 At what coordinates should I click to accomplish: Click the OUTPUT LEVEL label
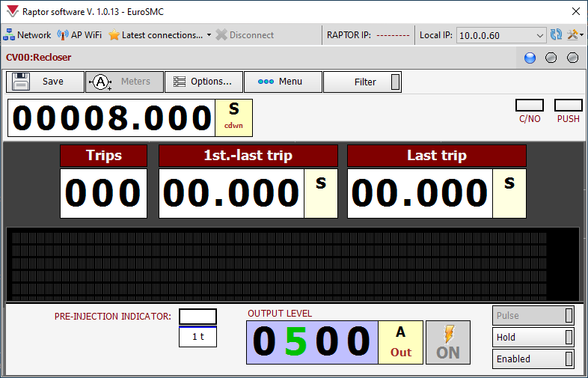280,314
